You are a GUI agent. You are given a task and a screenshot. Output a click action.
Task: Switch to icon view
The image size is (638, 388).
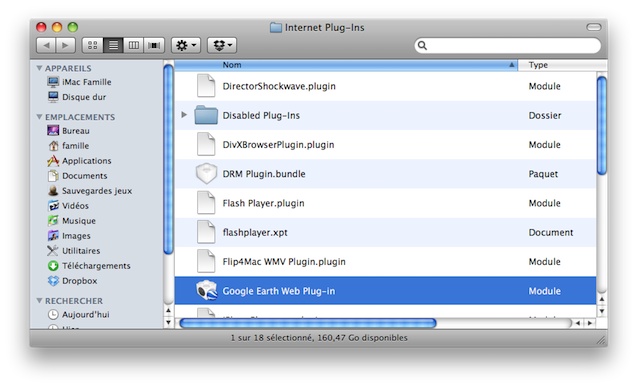point(92,45)
